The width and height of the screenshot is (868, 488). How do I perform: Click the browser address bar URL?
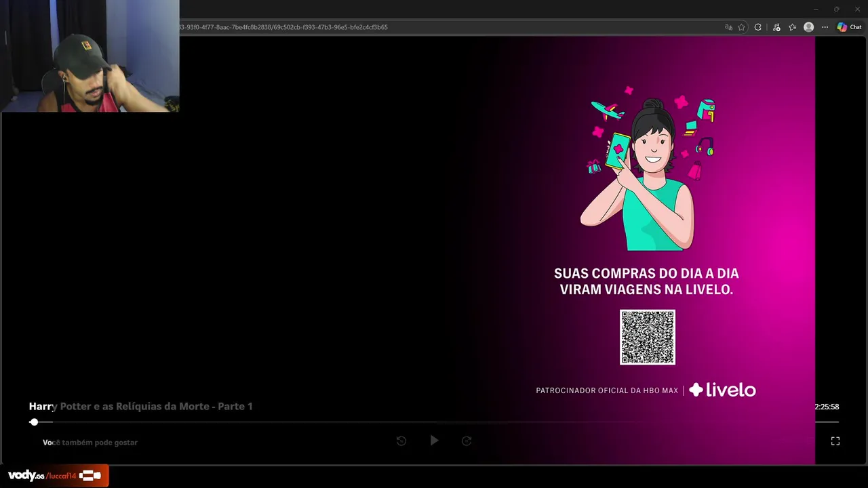point(283,27)
